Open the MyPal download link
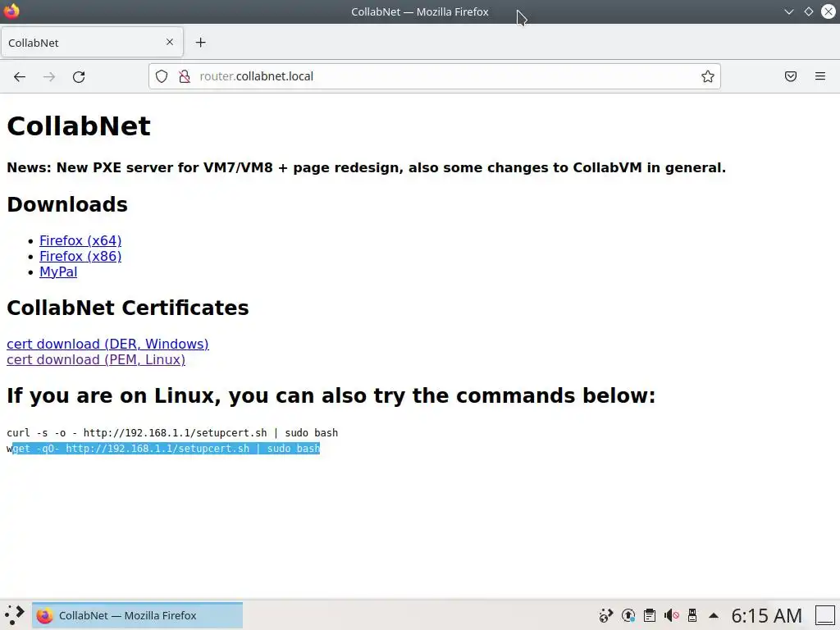840x630 pixels. coord(58,272)
